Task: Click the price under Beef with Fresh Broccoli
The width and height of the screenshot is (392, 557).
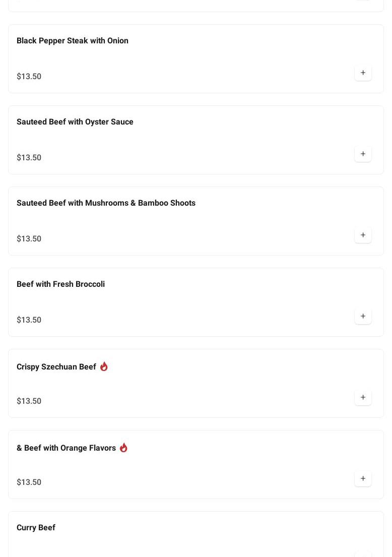Action: pyautogui.click(x=29, y=320)
